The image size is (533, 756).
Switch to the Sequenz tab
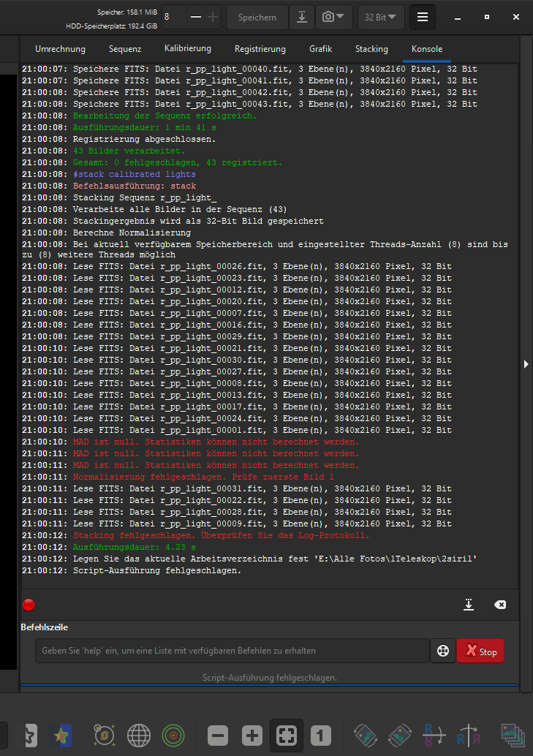(125, 49)
